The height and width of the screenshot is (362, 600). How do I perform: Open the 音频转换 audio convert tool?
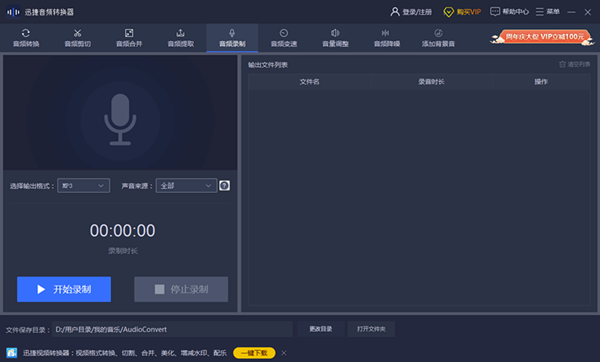point(26,38)
